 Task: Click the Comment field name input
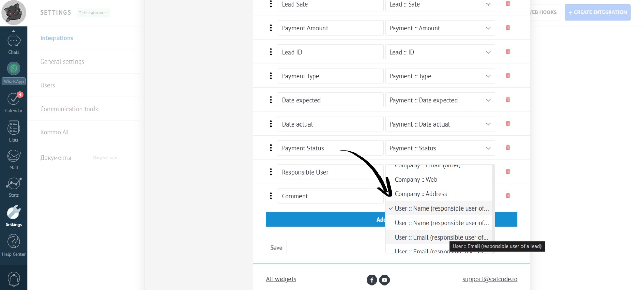point(330,196)
